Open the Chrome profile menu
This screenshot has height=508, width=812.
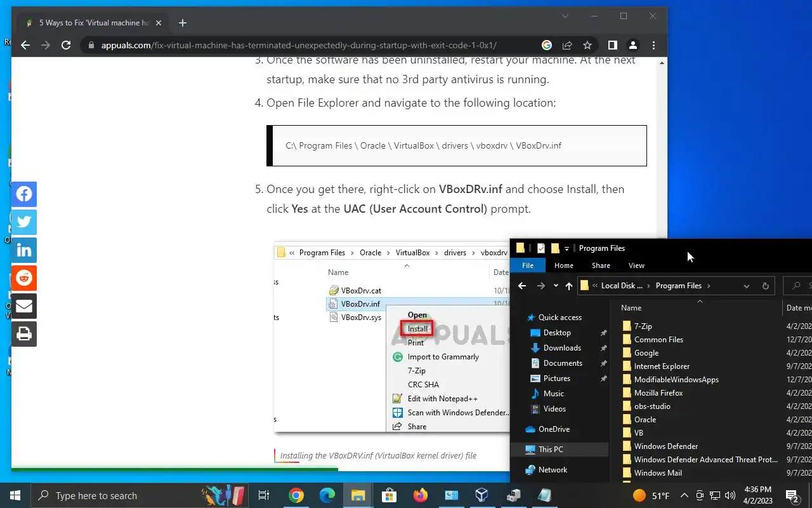[633, 45]
